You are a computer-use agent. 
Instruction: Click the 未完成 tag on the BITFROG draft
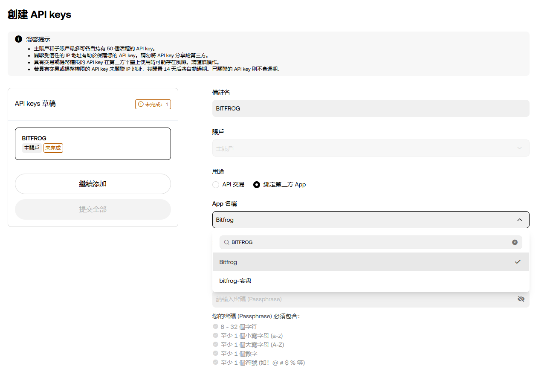53,148
